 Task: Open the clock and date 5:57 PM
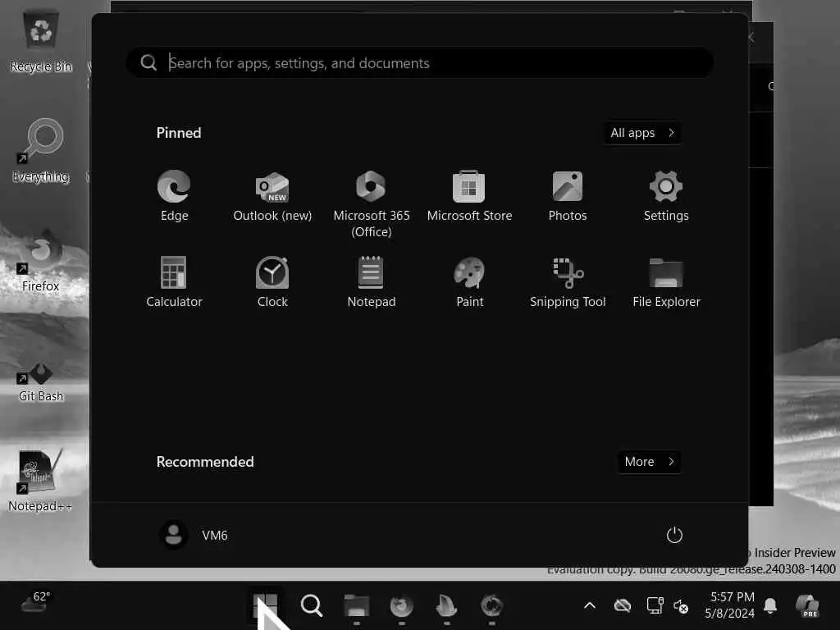[x=729, y=605]
